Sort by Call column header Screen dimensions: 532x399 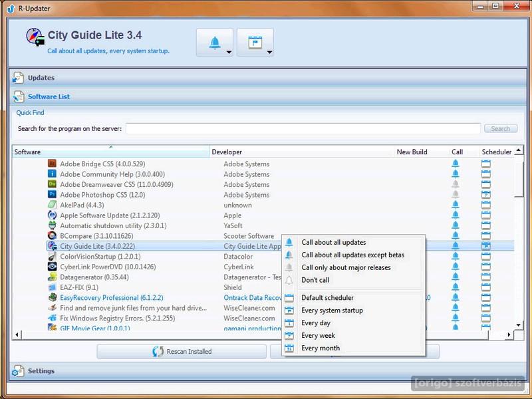pyautogui.click(x=464, y=152)
